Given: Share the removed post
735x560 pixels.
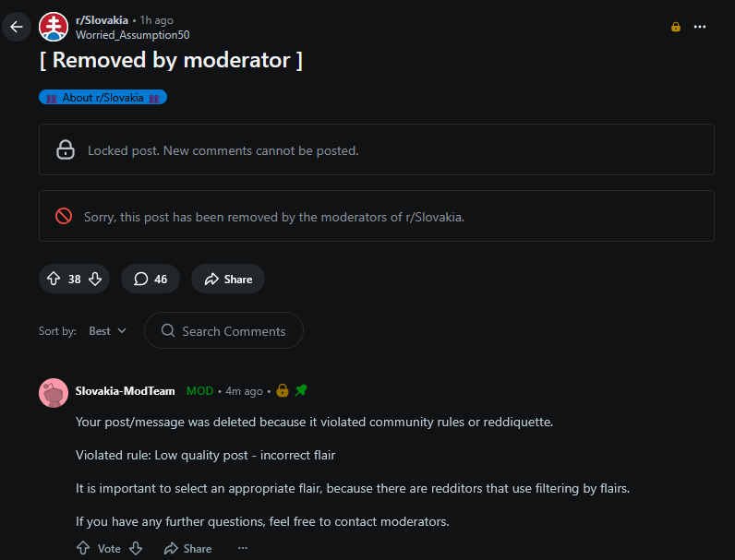Looking at the screenshot, I should (228, 279).
